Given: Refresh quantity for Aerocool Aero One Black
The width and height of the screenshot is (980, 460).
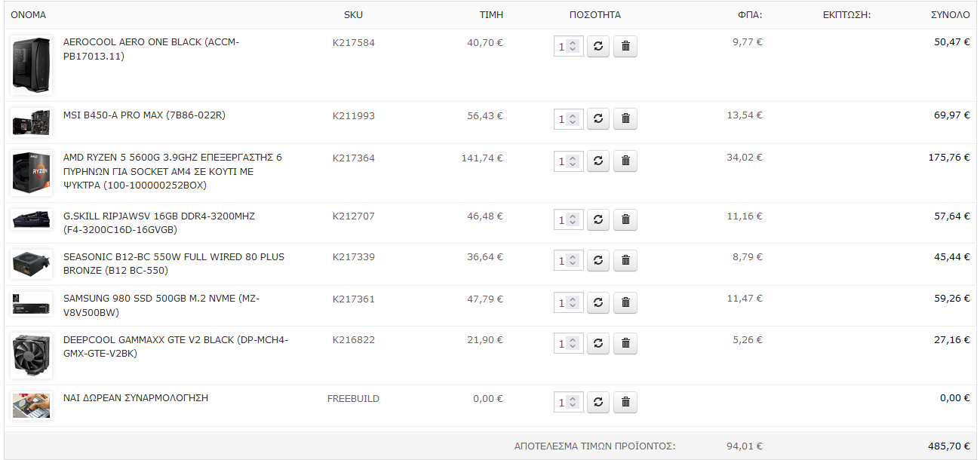Looking at the screenshot, I should 598,47.
